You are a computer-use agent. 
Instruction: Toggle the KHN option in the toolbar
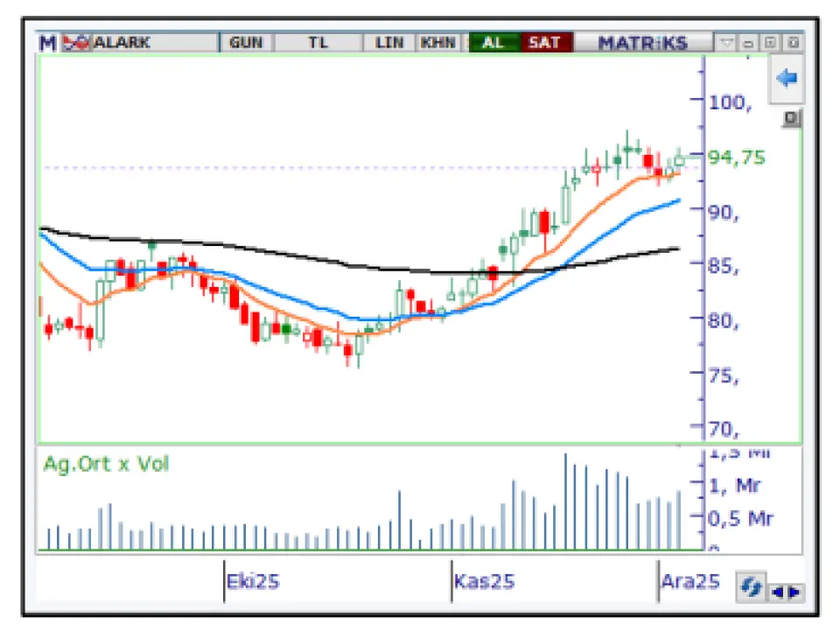(x=437, y=42)
